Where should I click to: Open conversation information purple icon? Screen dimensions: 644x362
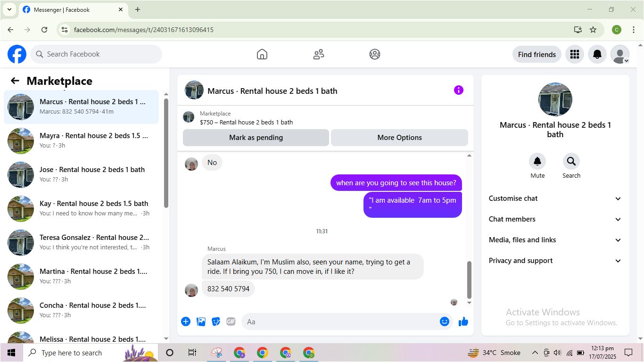coord(459,90)
